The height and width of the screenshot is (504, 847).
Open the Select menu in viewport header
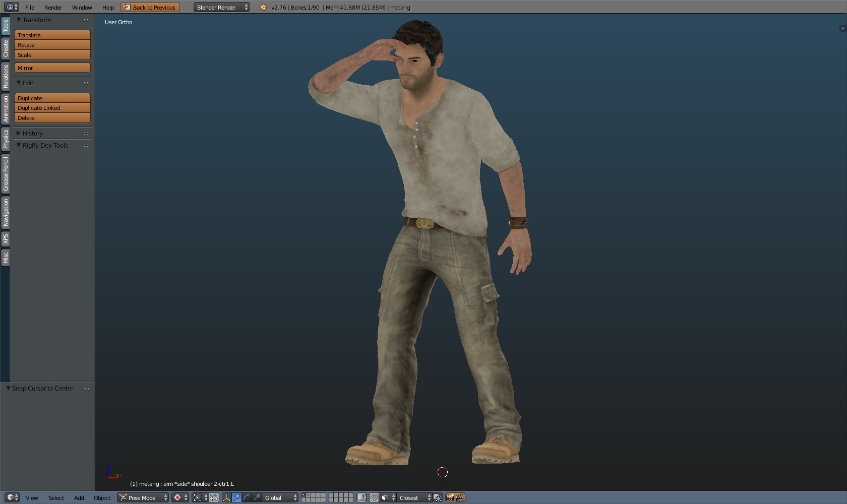point(56,497)
